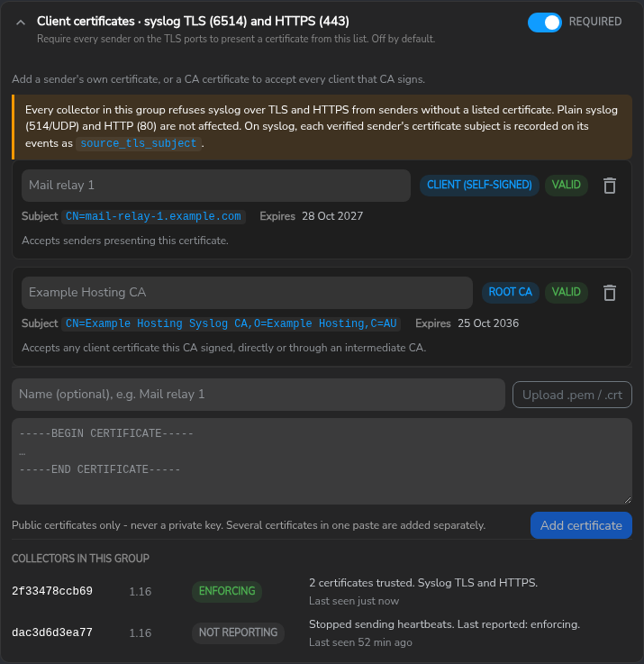The height and width of the screenshot is (664, 644).
Task: Delete the Example Hosting CA certificate
Action: click(x=609, y=293)
